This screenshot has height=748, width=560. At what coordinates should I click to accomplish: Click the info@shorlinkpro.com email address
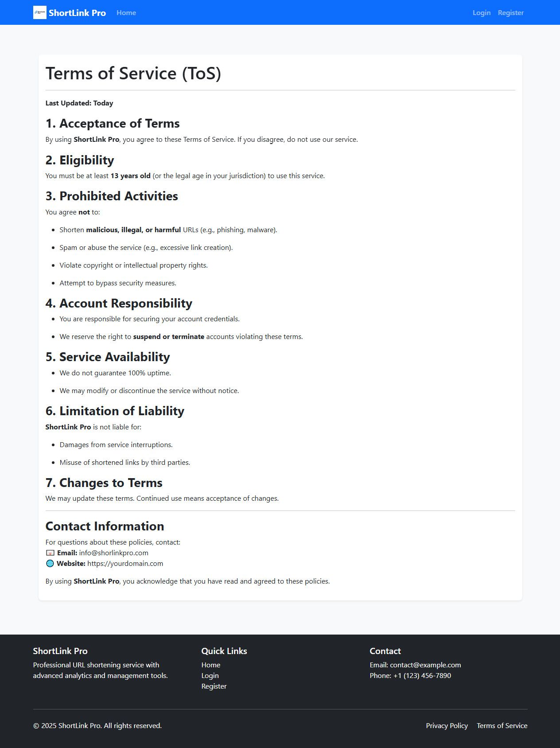point(113,553)
